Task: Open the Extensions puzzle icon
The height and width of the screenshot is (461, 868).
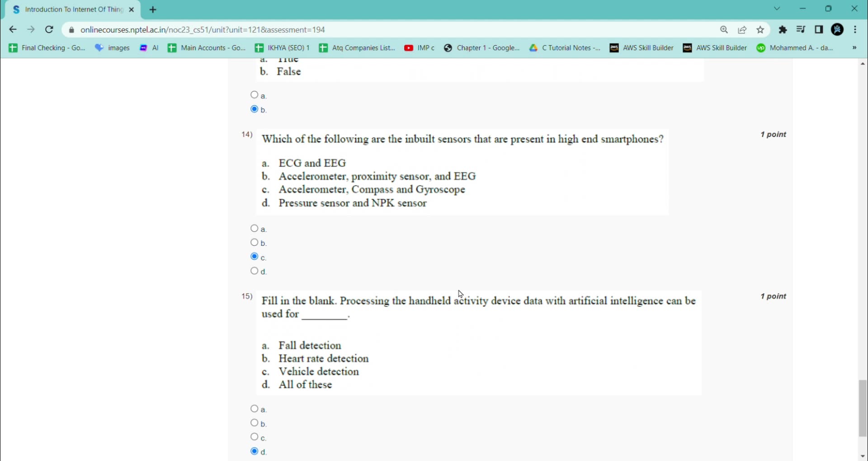Action: point(783,29)
